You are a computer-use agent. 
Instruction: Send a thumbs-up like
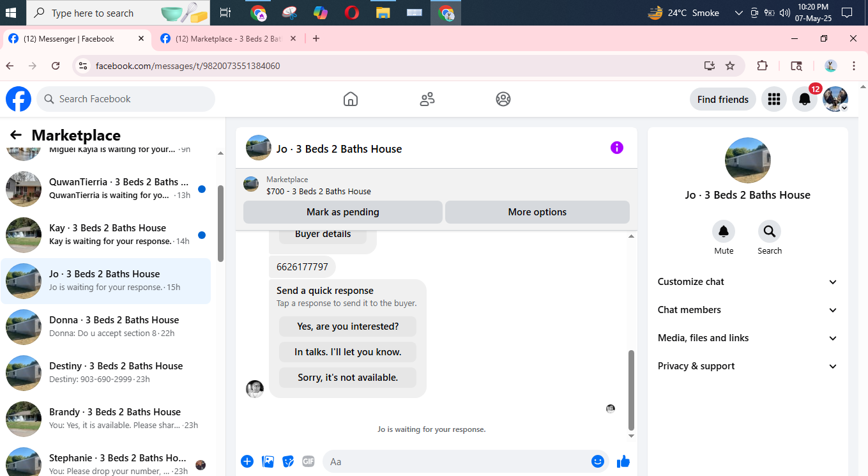(x=623, y=461)
